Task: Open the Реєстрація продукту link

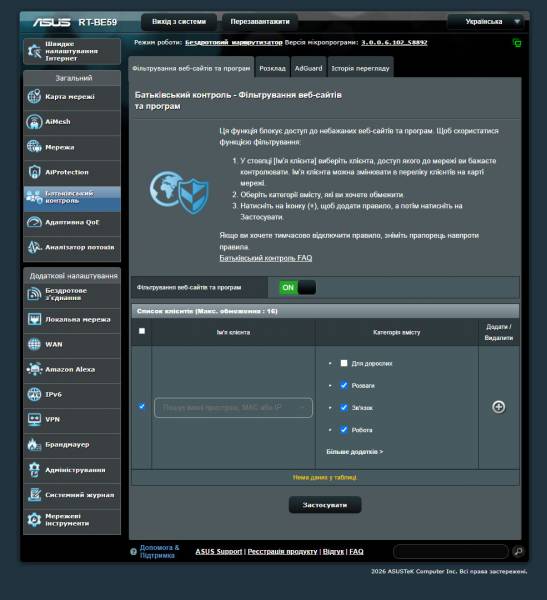Action: pos(282,551)
